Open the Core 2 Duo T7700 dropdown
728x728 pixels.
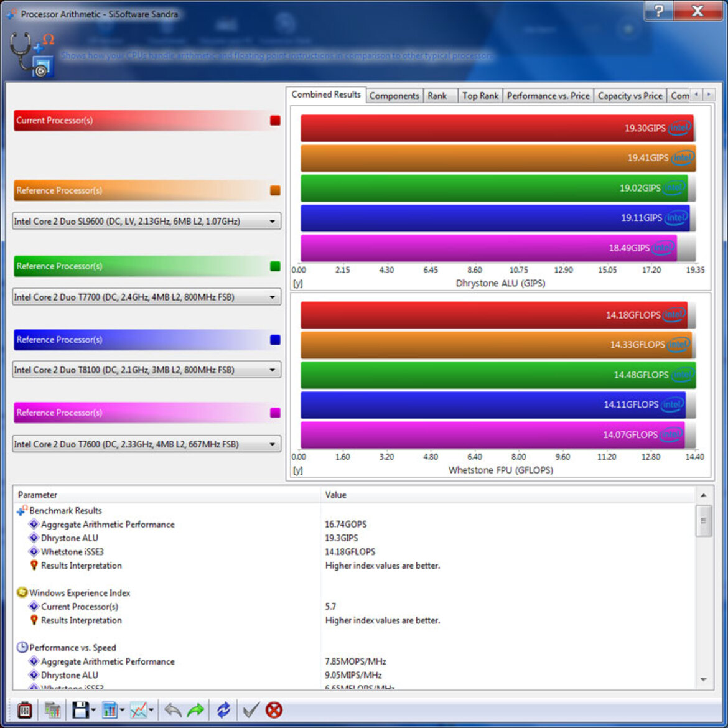147,297
